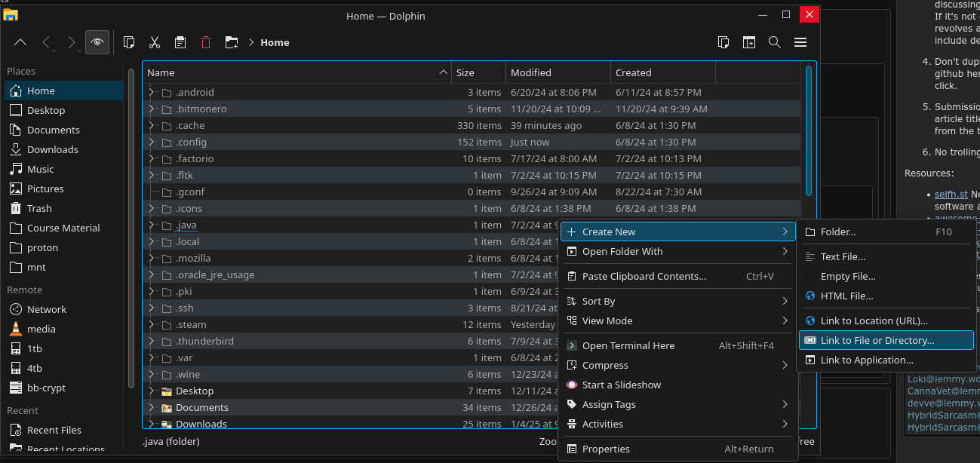Screen dimensions: 980x463
Task: Open the media entry with the cone icon
Action: [64, 329]
